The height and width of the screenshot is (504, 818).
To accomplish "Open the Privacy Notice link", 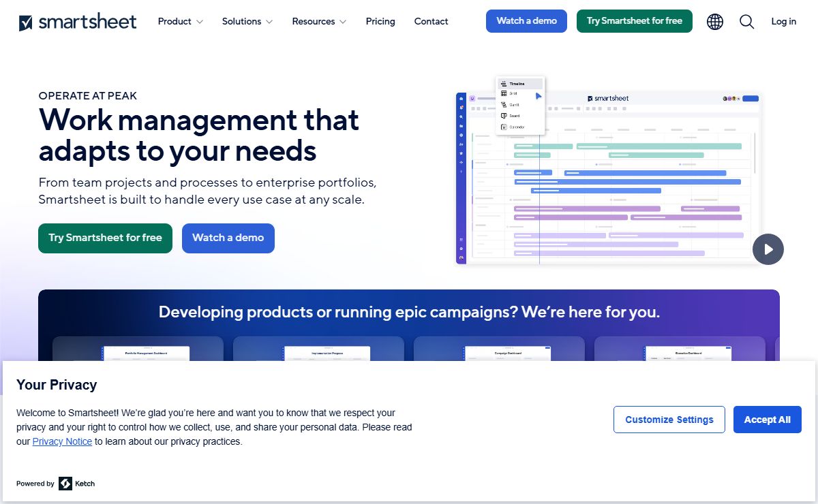I will 62,441.
